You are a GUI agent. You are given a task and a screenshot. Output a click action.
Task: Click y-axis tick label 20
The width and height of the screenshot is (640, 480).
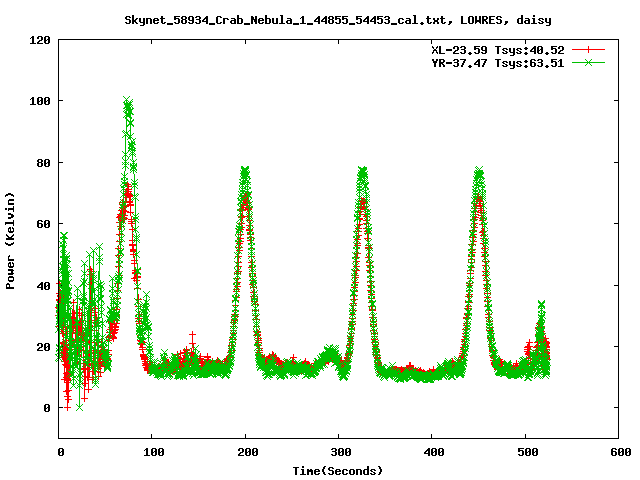click(43, 347)
